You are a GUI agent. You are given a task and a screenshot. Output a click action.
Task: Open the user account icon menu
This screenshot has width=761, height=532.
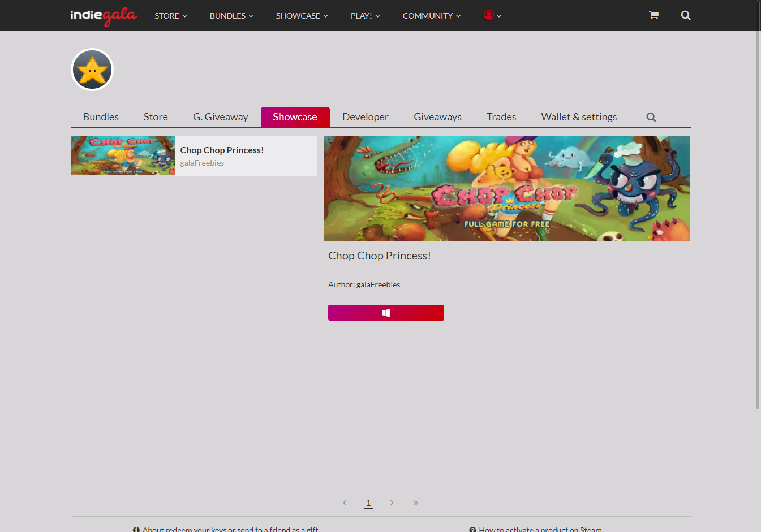point(492,15)
